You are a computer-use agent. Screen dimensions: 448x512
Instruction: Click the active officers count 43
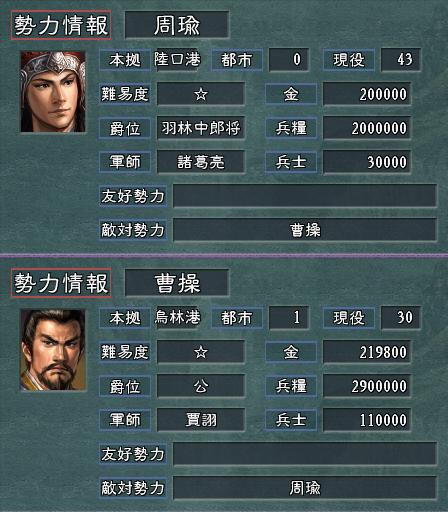tap(401, 60)
